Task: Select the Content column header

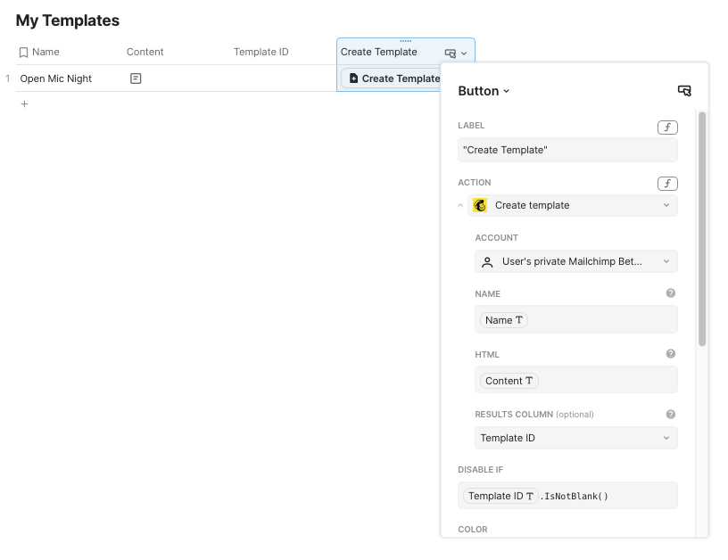Action: [x=145, y=53]
